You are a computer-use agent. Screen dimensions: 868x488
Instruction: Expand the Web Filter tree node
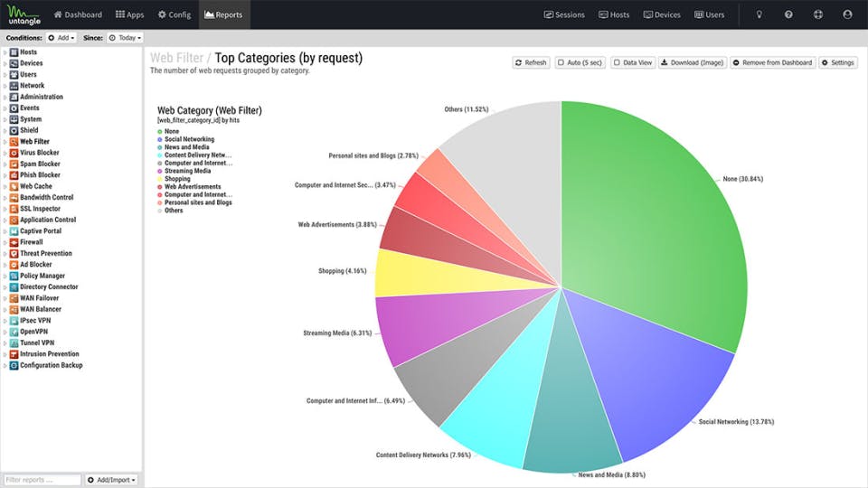pyautogui.click(x=5, y=142)
